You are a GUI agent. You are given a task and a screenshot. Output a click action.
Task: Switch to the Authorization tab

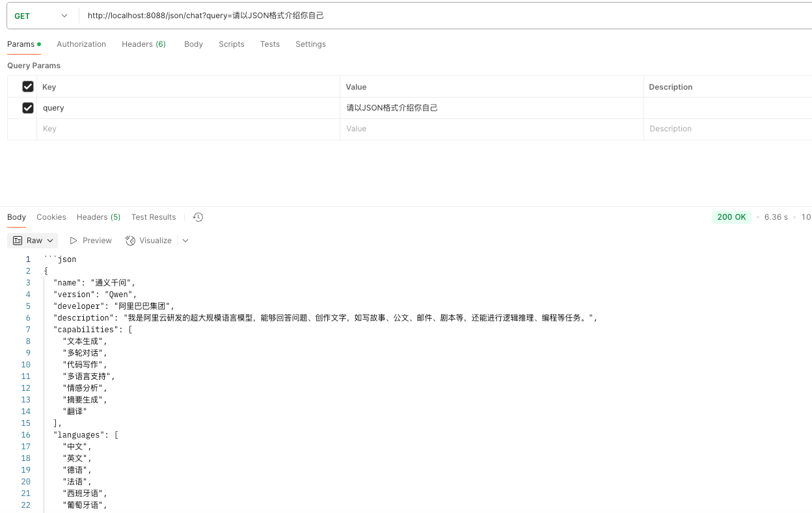[x=81, y=44]
